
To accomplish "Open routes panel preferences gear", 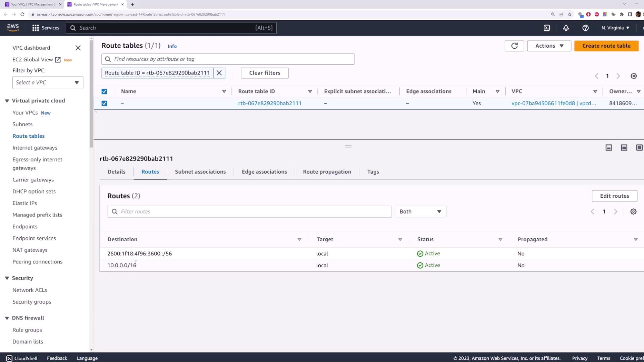I will 633,212.
